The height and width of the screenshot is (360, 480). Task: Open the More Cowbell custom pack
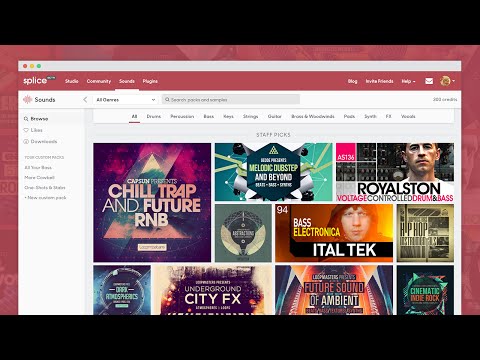click(x=39, y=177)
